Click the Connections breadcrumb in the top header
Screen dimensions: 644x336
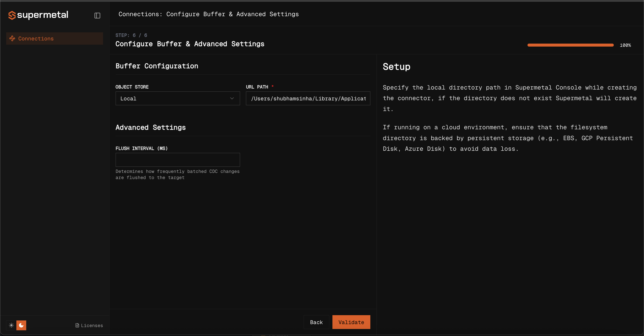pyautogui.click(x=139, y=14)
